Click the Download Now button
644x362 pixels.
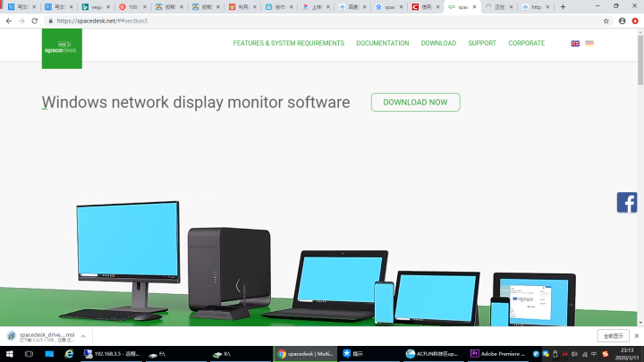(x=415, y=102)
